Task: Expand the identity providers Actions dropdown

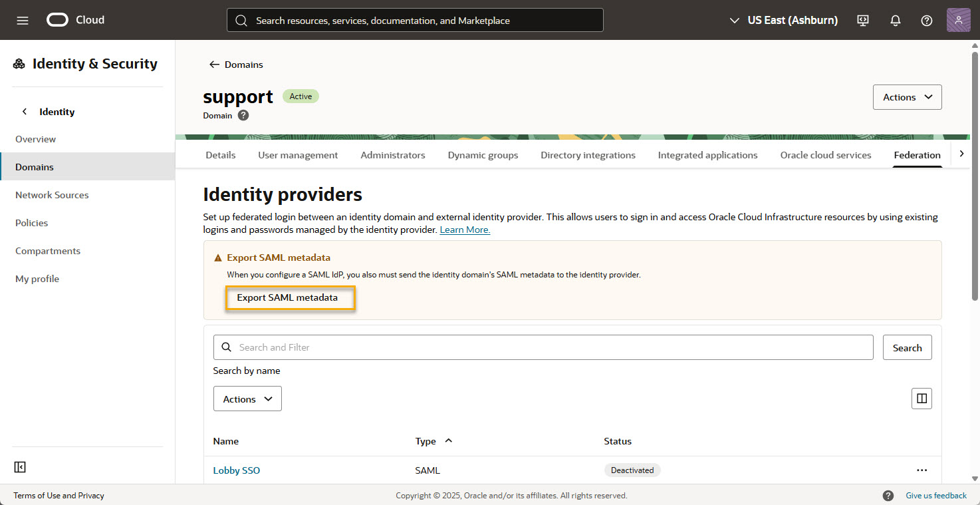Action: click(x=247, y=399)
